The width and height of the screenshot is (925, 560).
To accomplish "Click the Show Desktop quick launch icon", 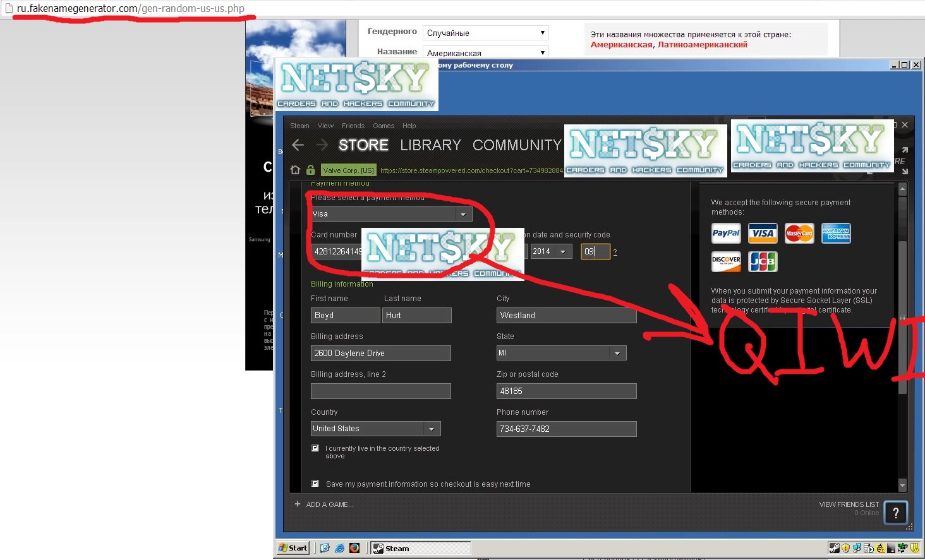I will 325,548.
